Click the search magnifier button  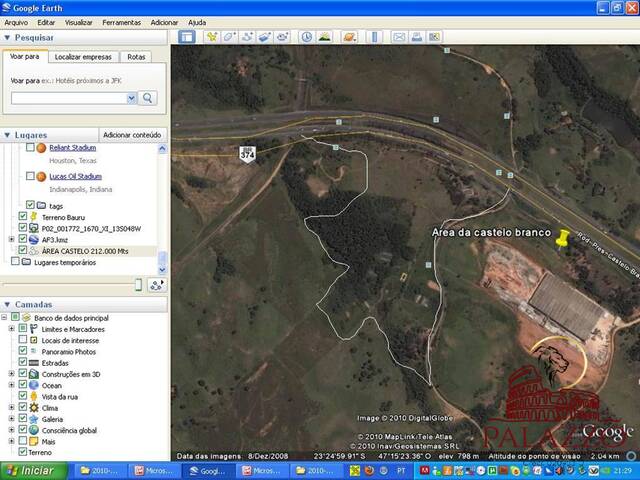click(147, 98)
